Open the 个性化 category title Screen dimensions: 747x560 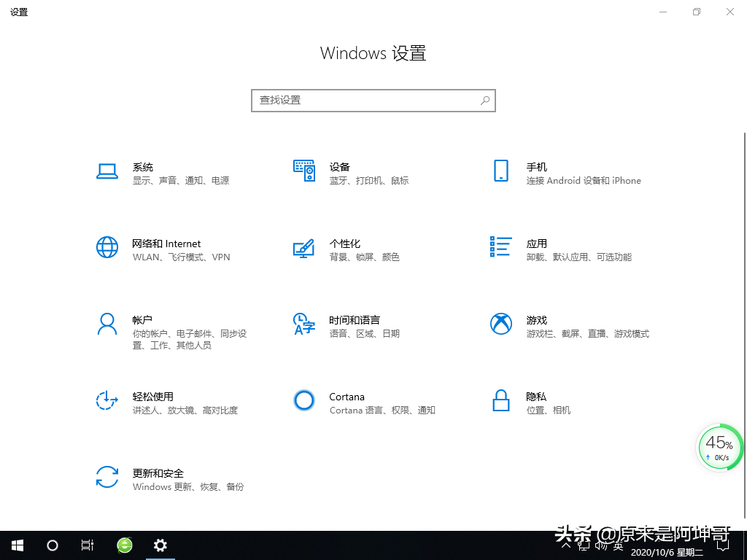(x=345, y=244)
